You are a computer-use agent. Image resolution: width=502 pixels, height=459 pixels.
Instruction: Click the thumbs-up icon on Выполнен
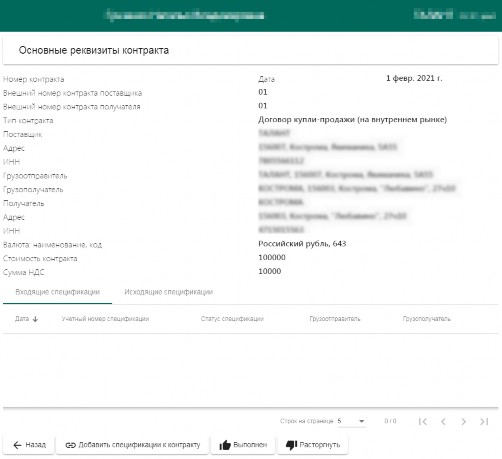tap(225, 445)
